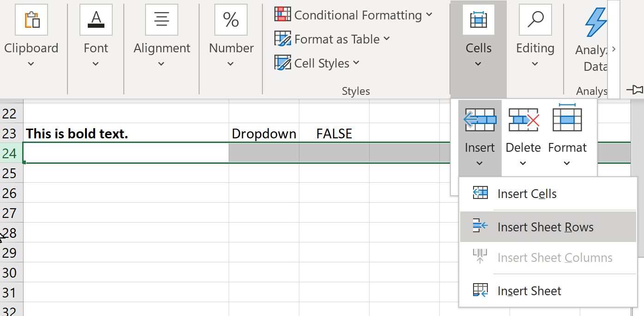Click the Insert Cells menu entry
The image size is (644, 316).
coord(527,193)
